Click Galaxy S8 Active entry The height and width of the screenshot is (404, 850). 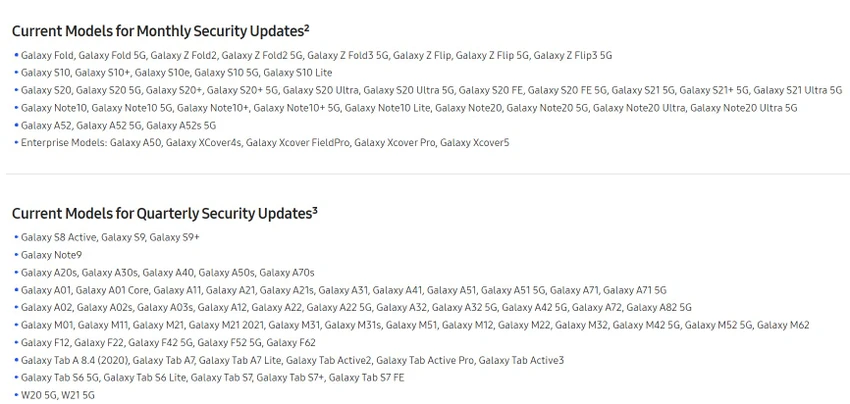(59, 237)
